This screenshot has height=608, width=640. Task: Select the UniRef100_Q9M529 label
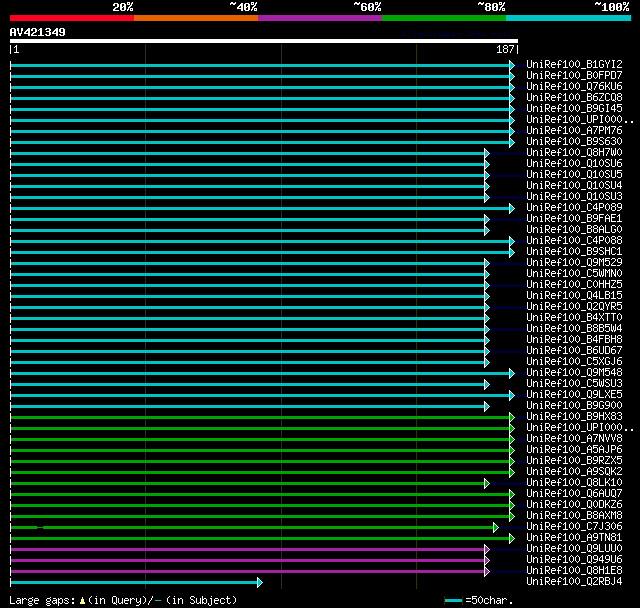click(574, 263)
